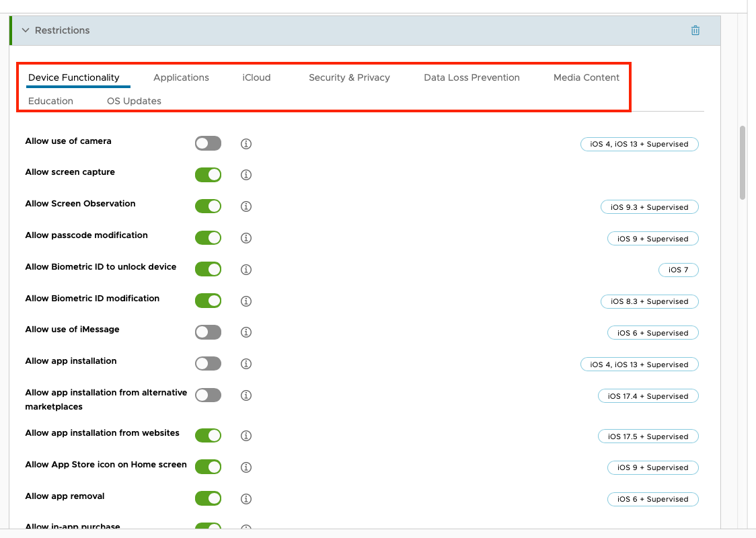Click the vertical scrollbar thumb
The height and width of the screenshot is (538, 756).
[x=743, y=163]
